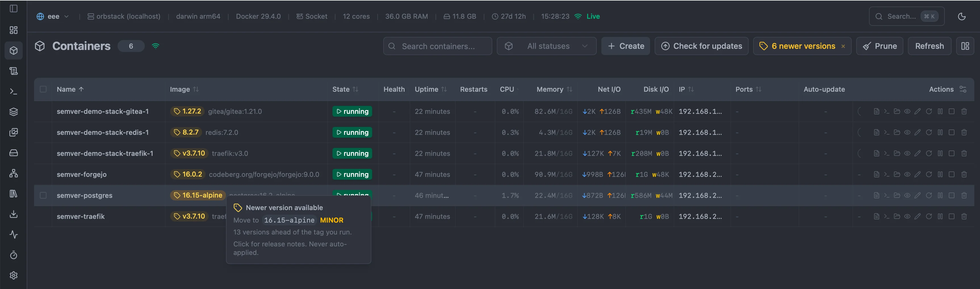Tick the select-all checkbox in table header

click(43, 89)
